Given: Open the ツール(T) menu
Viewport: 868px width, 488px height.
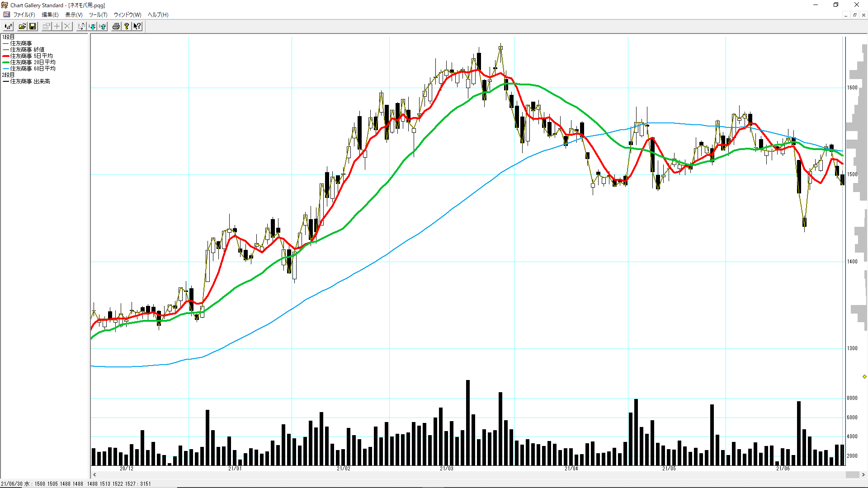Looking at the screenshot, I should (x=98, y=15).
